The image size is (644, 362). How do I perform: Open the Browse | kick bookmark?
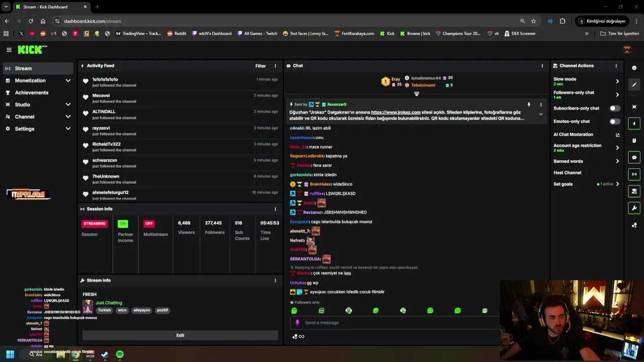[415, 34]
